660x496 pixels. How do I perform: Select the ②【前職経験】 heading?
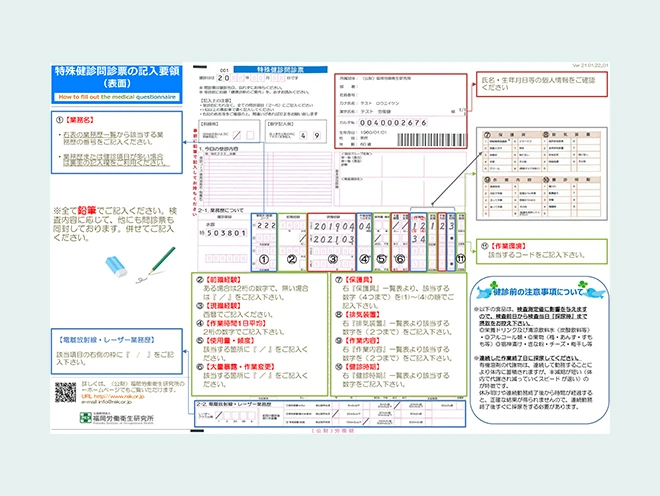218,280
